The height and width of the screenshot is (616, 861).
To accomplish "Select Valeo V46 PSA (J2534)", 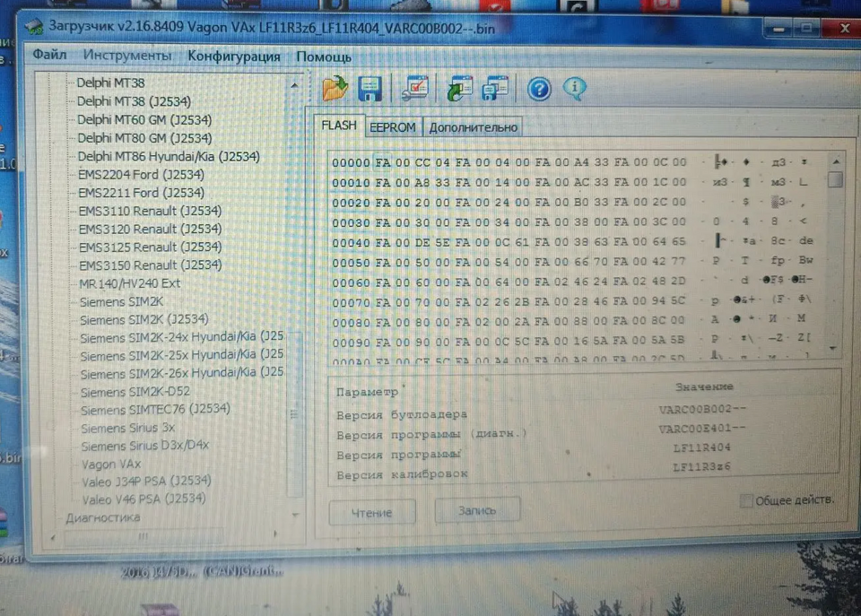I will click(x=143, y=499).
